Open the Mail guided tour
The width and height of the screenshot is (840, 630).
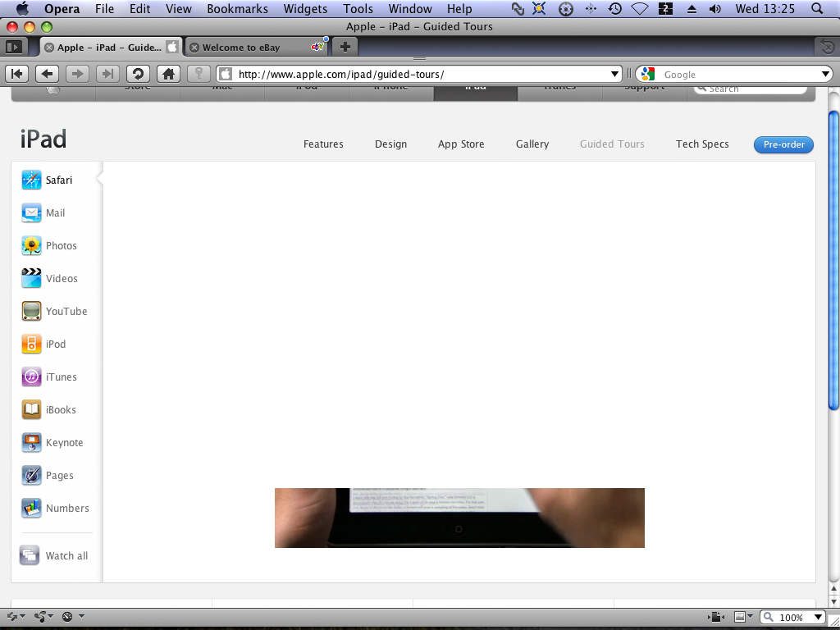[x=43, y=212]
